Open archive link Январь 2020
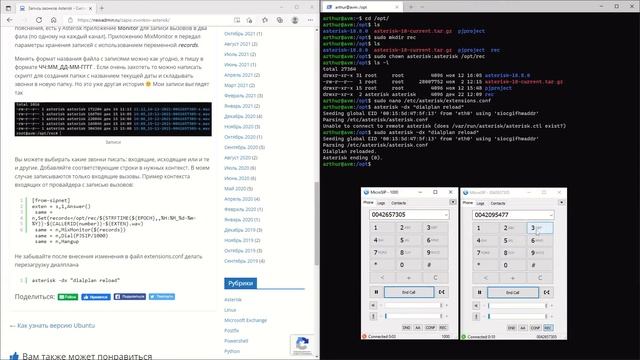Image resolution: width=640 pixels, height=360 pixels. click(x=243, y=220)
